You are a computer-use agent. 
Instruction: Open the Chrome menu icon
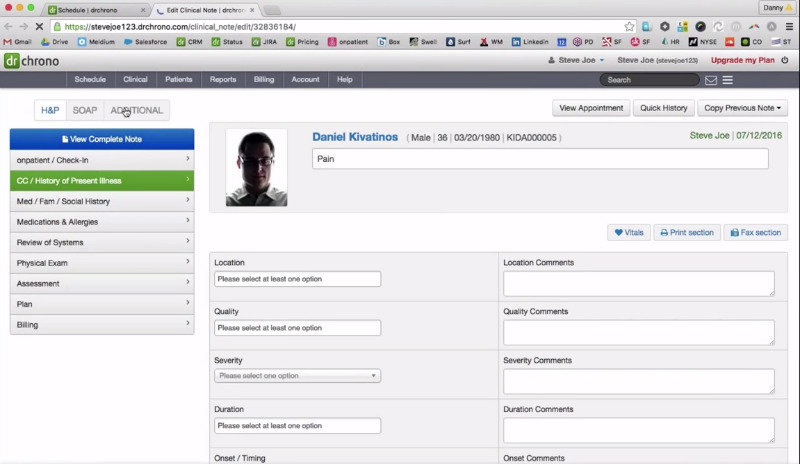[x=786, y=26]
